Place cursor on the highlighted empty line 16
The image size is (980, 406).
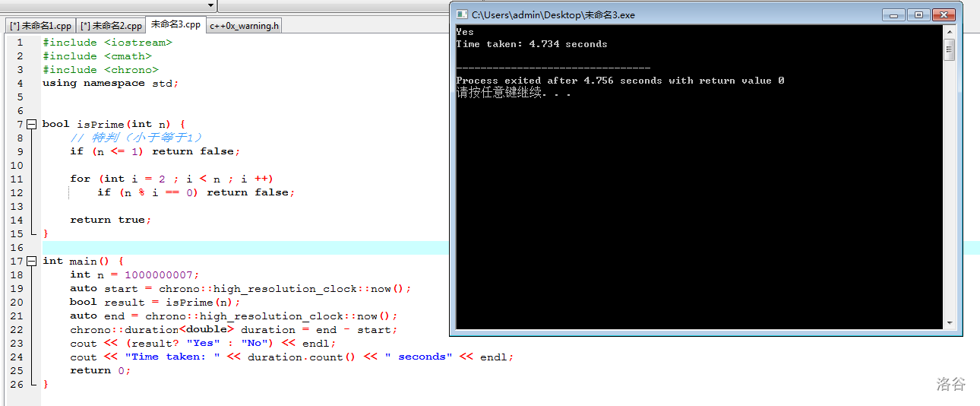(228, 247)
